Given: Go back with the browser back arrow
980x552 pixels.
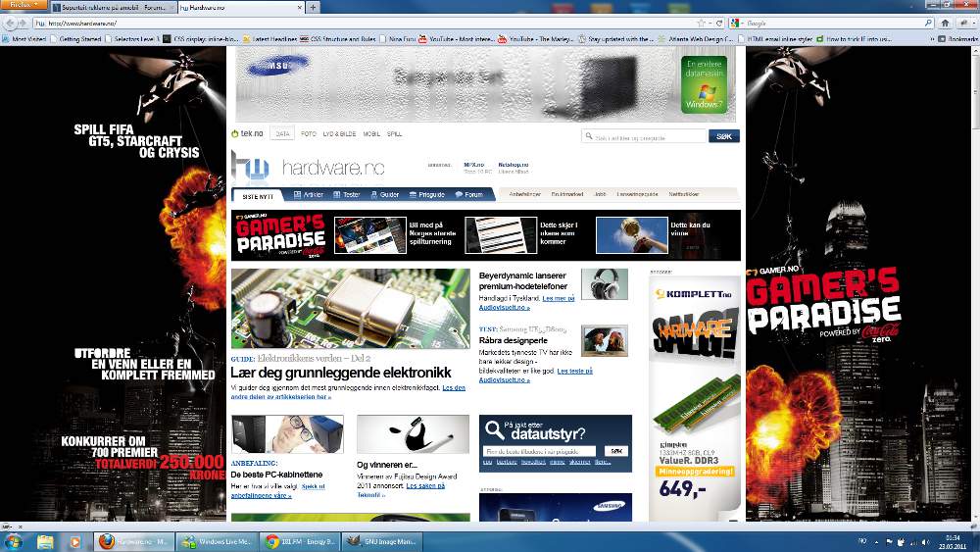Looking at the screenshot, I should (x=11, y=24).
